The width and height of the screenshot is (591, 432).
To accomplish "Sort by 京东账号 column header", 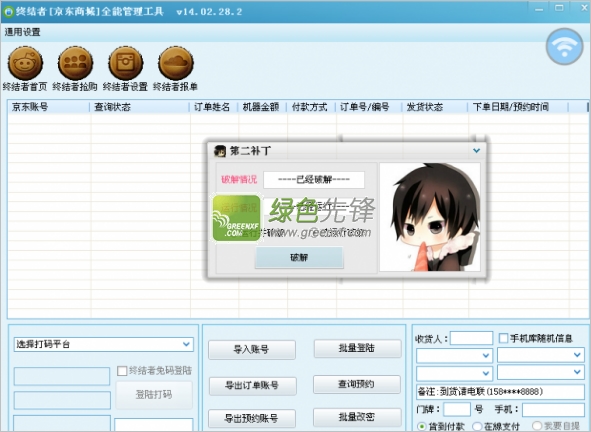I will click(x=48, y=107).
